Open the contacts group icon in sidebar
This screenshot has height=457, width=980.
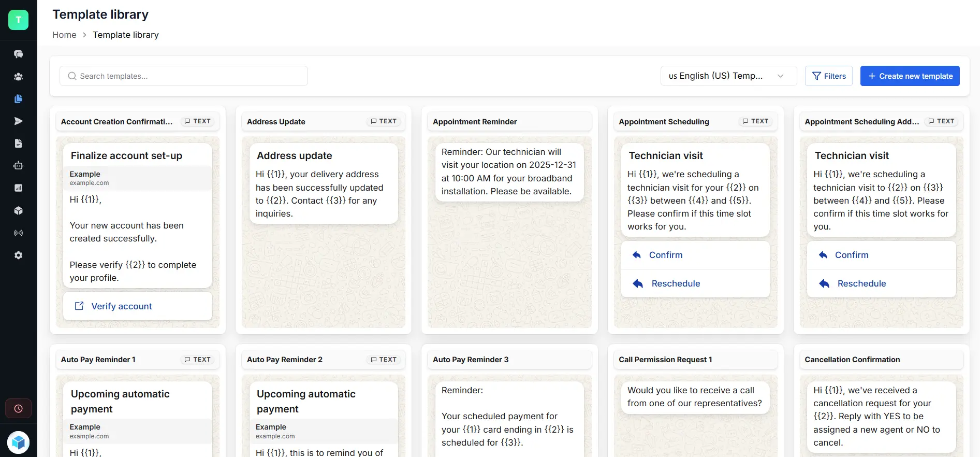18,77
